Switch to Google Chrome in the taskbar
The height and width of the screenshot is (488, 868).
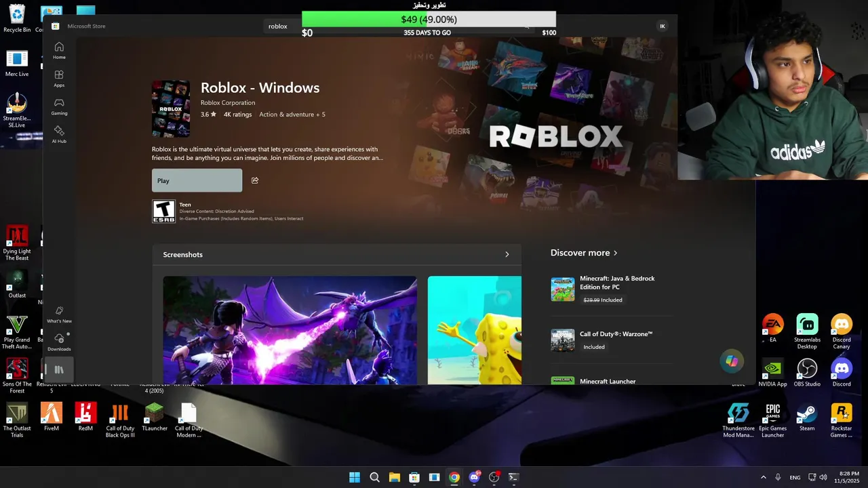454,477
